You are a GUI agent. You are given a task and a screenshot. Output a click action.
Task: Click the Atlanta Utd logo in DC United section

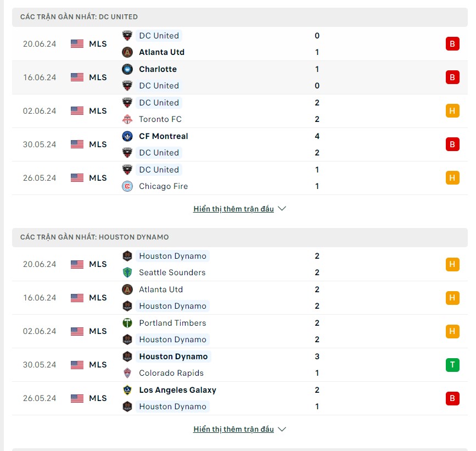(127, 52)
